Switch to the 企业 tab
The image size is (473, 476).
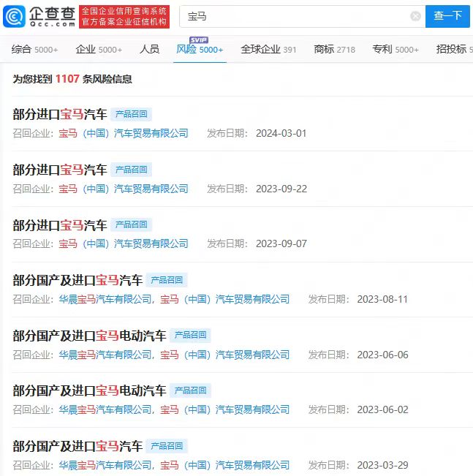99,50
